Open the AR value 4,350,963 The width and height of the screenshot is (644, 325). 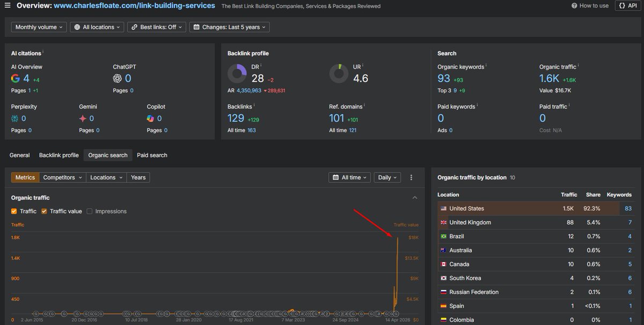click(x=249, y=91)
